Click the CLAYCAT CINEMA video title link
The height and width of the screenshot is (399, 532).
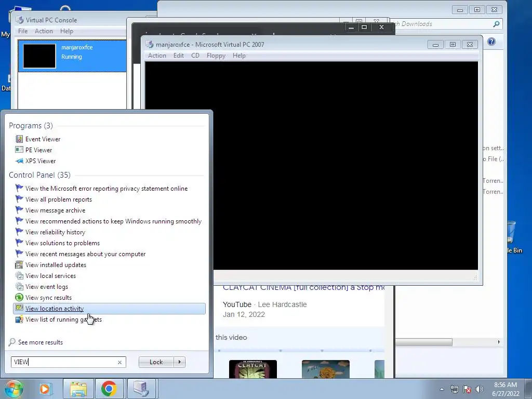(303, 288)
